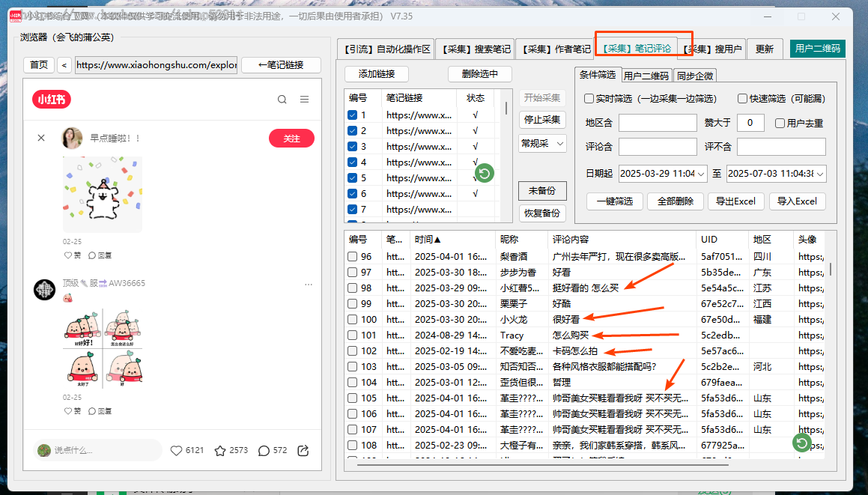The width and height of the screenshot is (868, 495).
Task: Click 添加链接 button
Action: (377, 73)
